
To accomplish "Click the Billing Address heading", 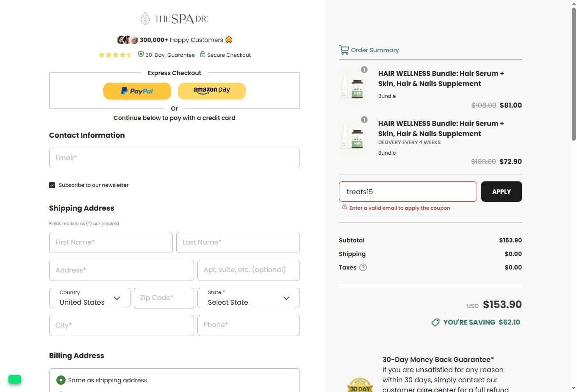I will point(77,356).
